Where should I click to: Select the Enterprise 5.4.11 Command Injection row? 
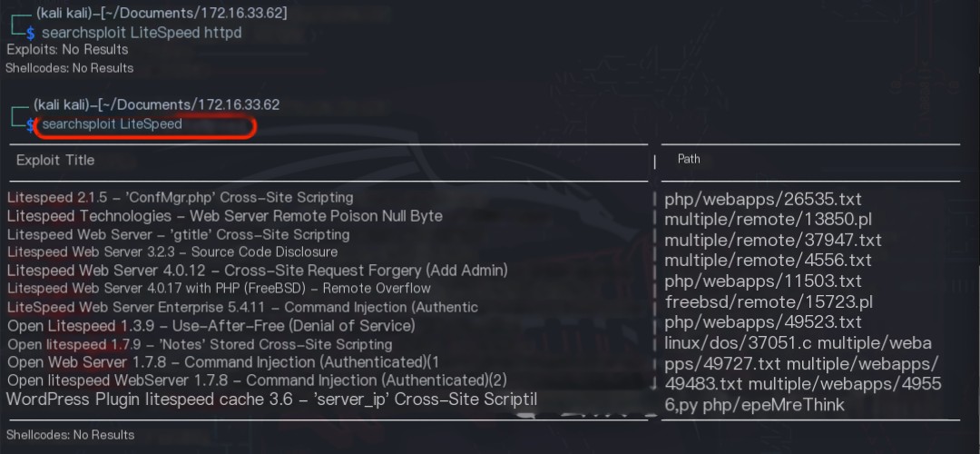(x=242, y=308)
